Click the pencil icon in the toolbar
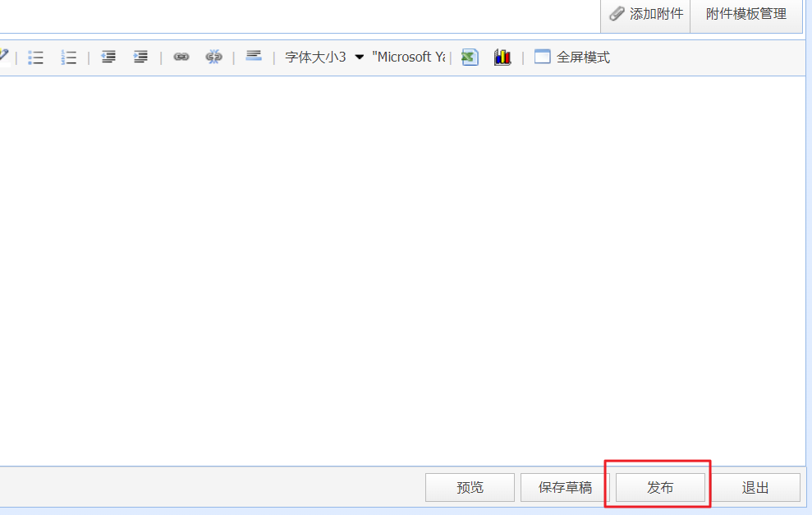The width and height of the screenshot is (812, 515). click(4, 56)
